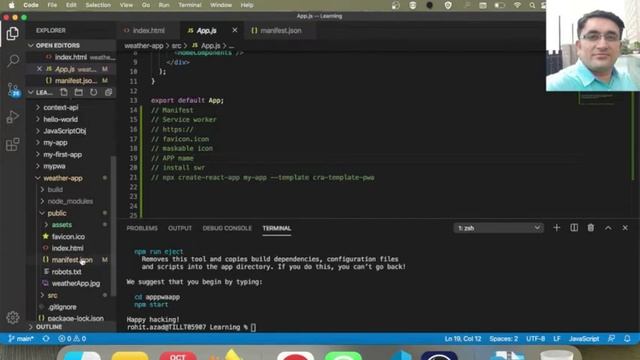The width and height of the screenshot is (640, 360).
Task: Click the Wi-Fi icon in menu bar
Action: [517, 5]
